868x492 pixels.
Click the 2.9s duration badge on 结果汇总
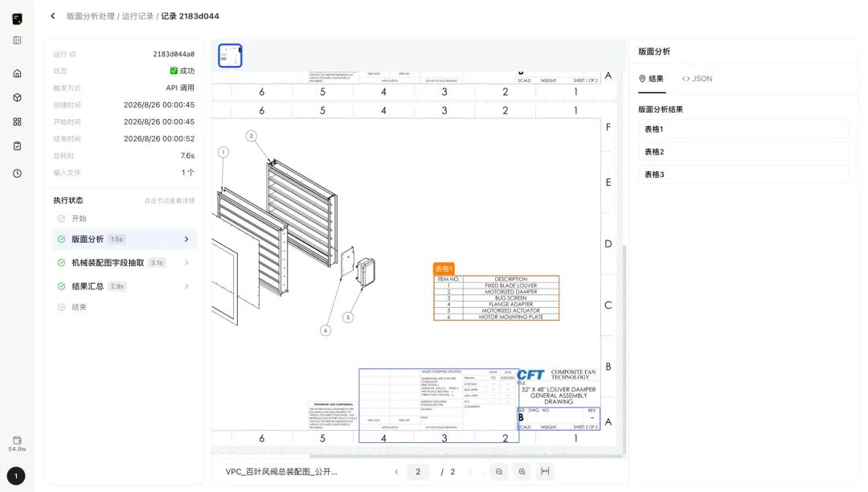pos(117,286)
